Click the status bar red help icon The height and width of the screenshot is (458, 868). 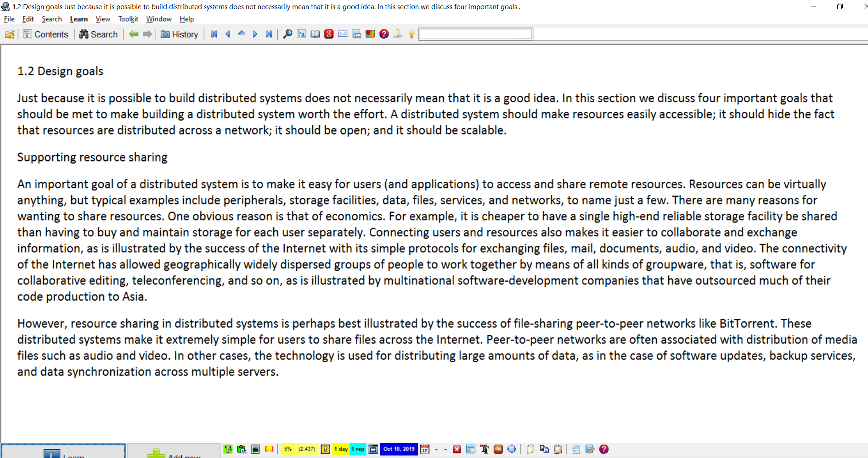[604, 449]
